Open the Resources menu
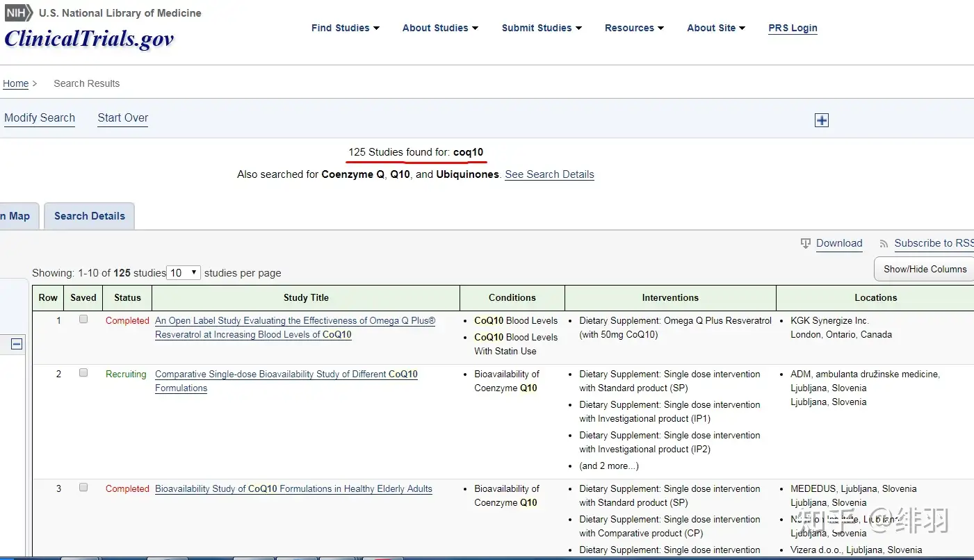 coord(634,28)
